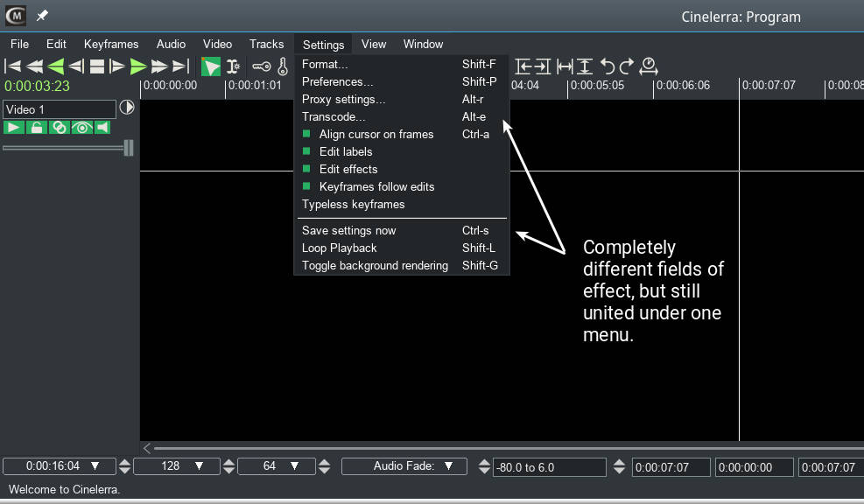Toggle Align cursor on frames option
The width and height of the screenshot is (864, 504).
[x=376, y=134]
